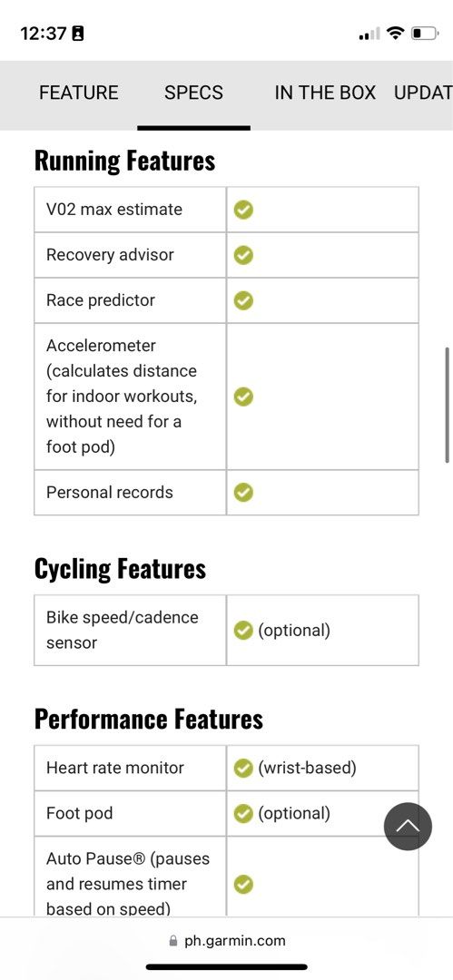The height and width of the screenshot is (980, 453).
Task: Click the Bike speed/cadence sensor checkmark
Action: pos(243,630)
